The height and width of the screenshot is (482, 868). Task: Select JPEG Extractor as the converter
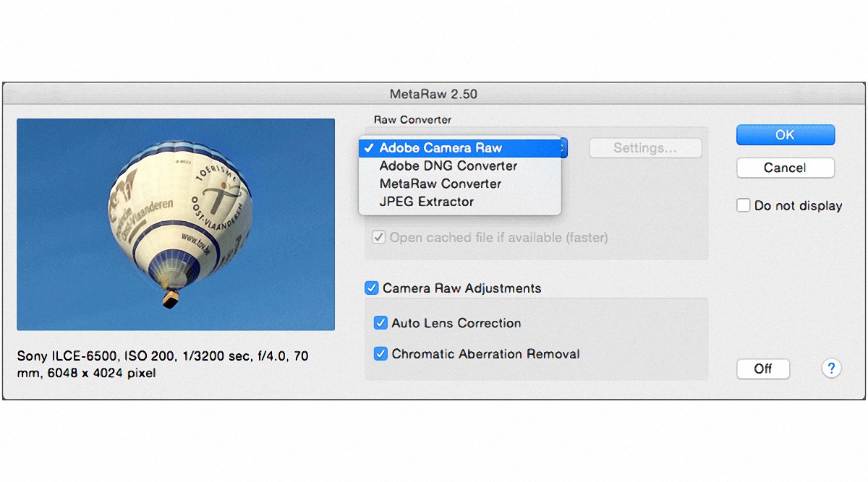pyautogui.click(x=426, y=202)
